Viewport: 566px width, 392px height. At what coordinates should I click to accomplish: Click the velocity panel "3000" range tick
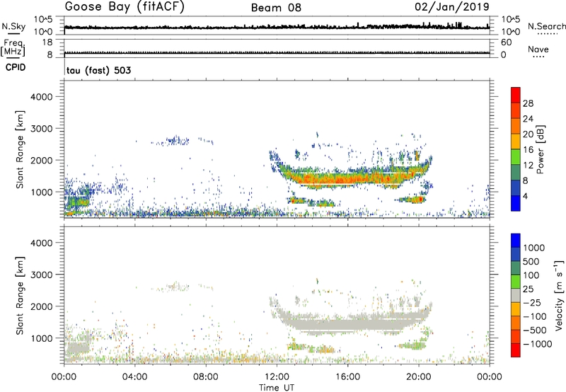(x=42, y=275)
